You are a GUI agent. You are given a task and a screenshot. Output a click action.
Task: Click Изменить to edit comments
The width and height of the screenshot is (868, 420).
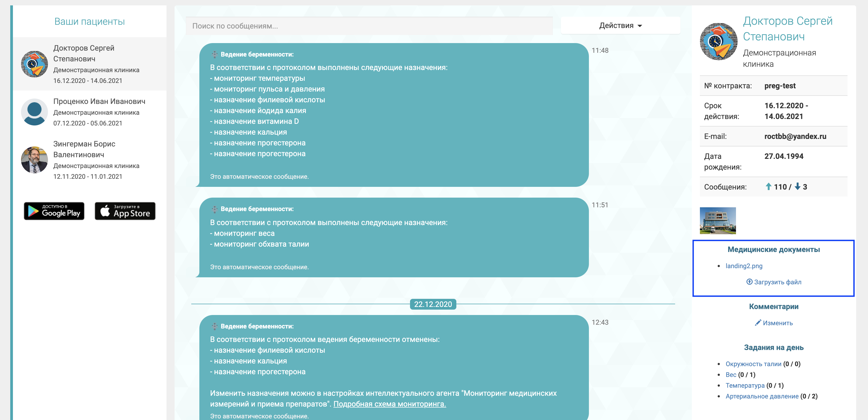point(774,323)
